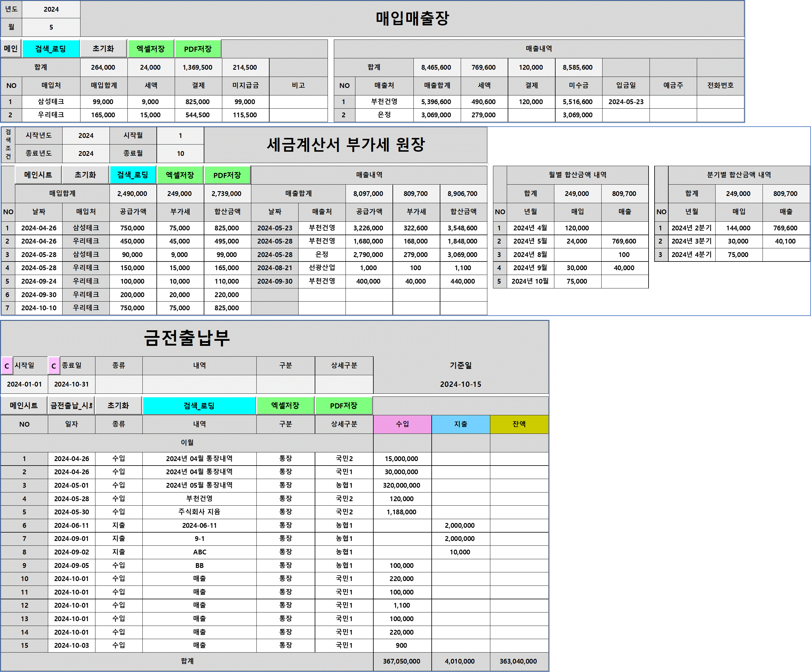
Task: Click pink C button beside 종료일
Action: 54,366
